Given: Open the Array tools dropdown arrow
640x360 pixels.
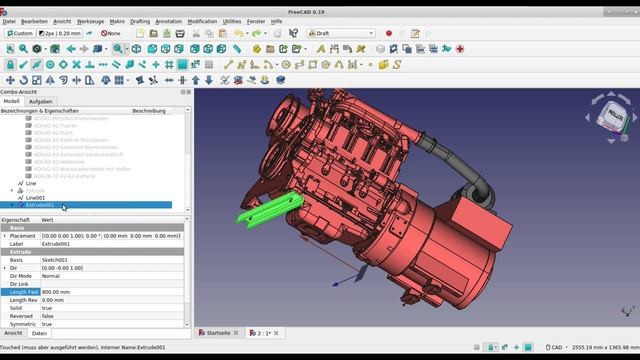Looking at the screenshot, I should coord(128,80).
